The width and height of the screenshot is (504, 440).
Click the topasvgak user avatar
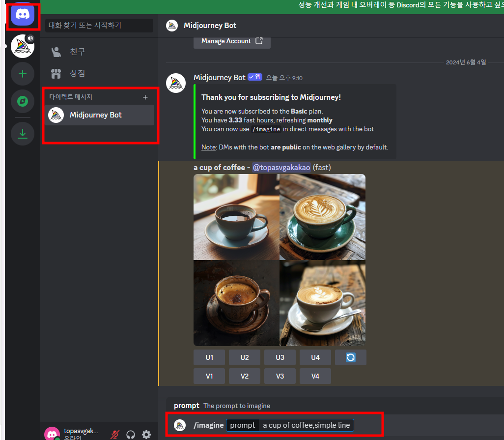[52, 434]
